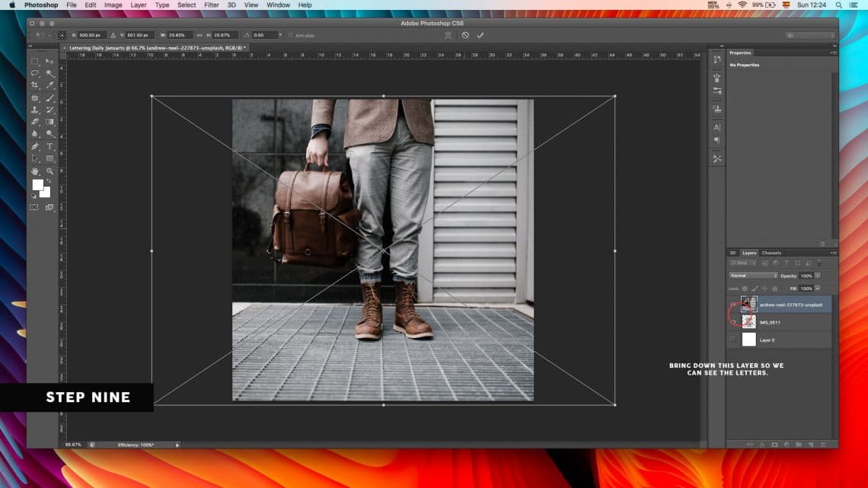Screen dimensions: 868x488
Task: Select the Horizontal Type tool
Action: 49,147
